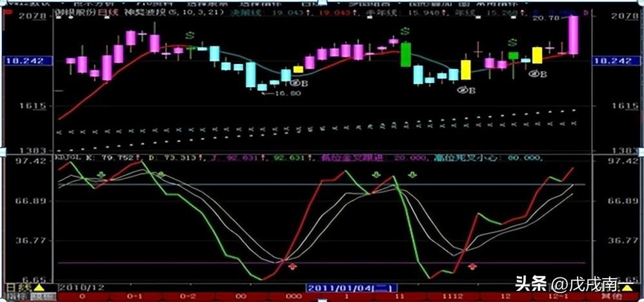Viewport: 644px width, 302px height.
Task: Open the 指标 indicator selector
Action: 12,297
